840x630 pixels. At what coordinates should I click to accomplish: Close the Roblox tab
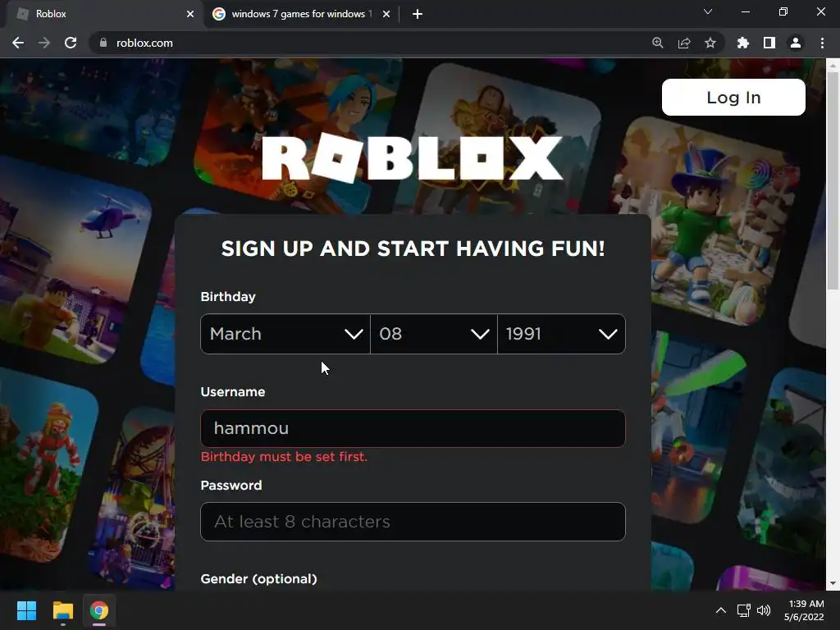tap(190, 14)
